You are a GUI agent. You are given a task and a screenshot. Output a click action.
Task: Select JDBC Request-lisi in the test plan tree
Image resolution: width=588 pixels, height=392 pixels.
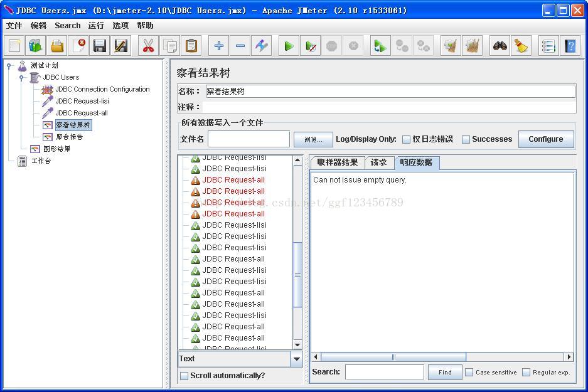click(82, 101)
